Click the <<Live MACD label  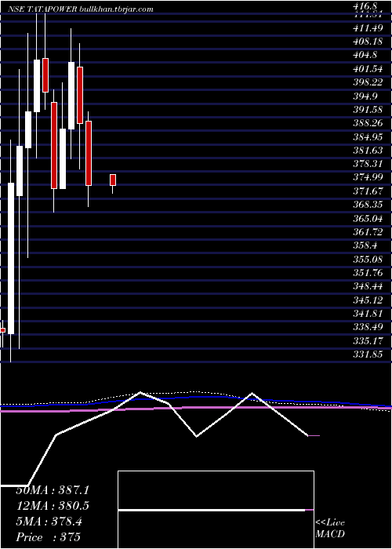[x=330, y=528]
